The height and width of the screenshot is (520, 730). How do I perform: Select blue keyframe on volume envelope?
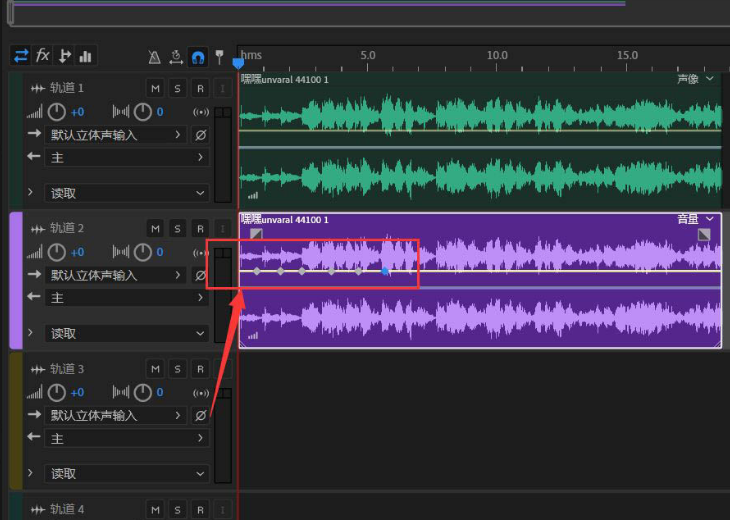tap(385, 271)
